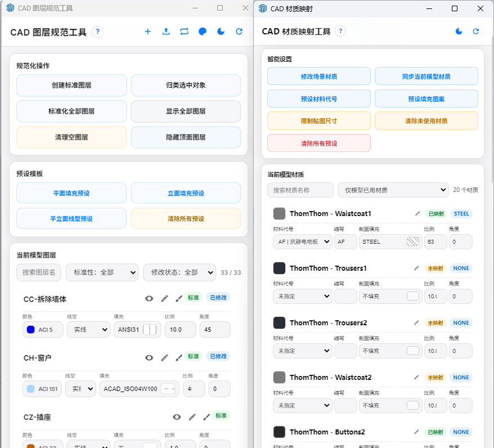
Task: Toggle visibility eye of CC-拆除墙体 layer
Action: point(149,298)
